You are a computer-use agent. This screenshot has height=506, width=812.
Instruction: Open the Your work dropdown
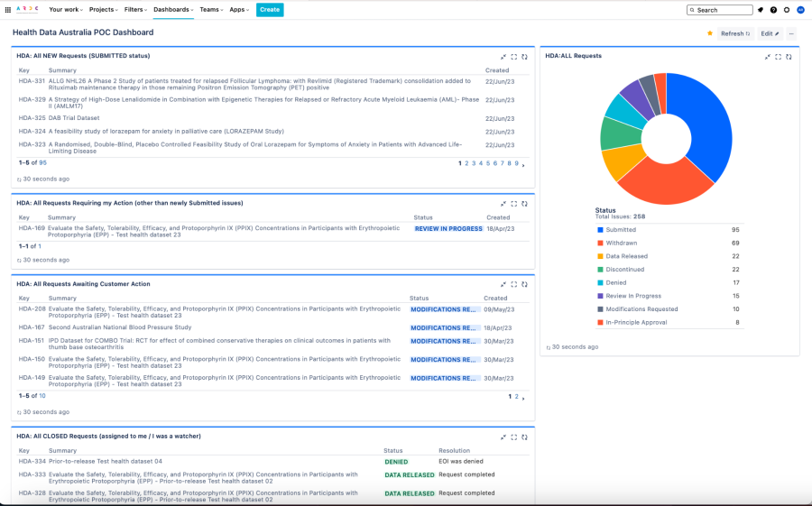(66, 10)
